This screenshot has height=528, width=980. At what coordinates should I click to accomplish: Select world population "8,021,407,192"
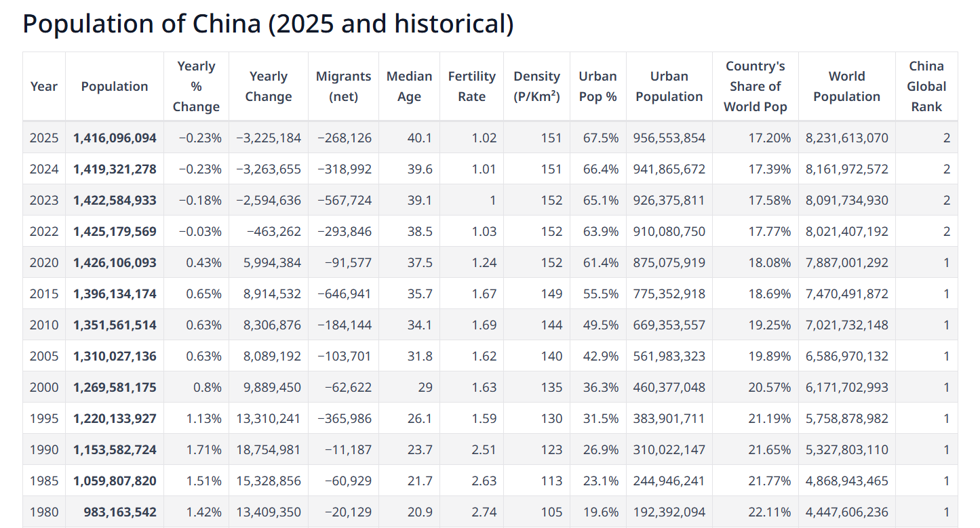point(847,232)
